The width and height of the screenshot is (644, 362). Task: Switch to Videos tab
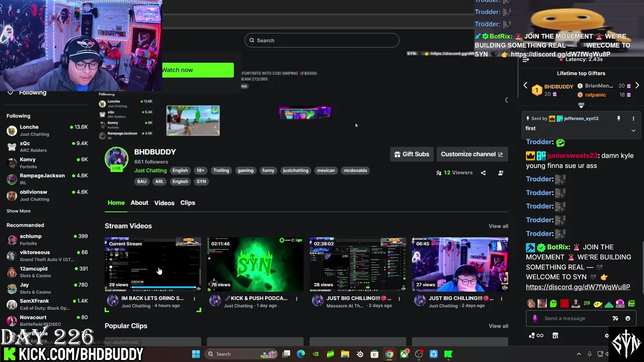pos(164,203)
